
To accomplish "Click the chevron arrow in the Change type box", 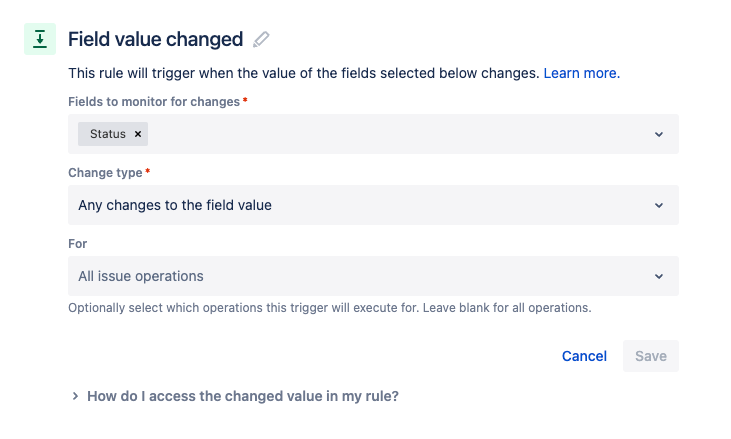I will [x=659, y=205].
